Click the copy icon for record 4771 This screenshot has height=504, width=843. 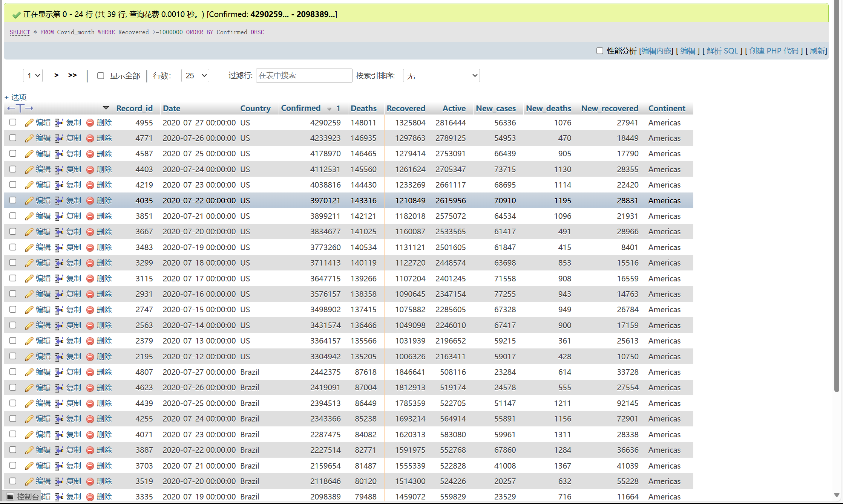click(59, 138)
